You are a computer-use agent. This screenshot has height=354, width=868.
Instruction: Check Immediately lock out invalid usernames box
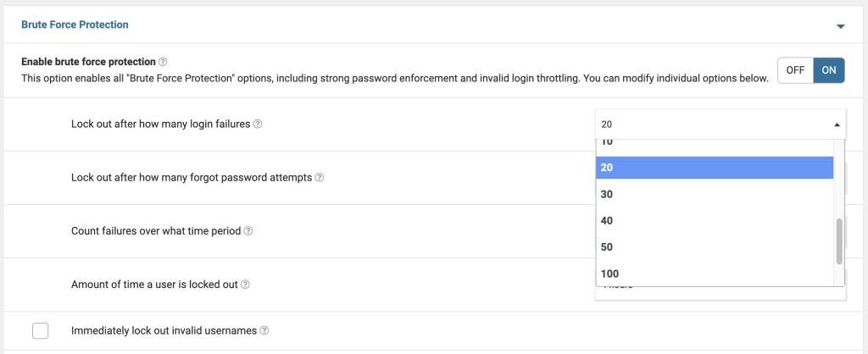pos(40,331)
